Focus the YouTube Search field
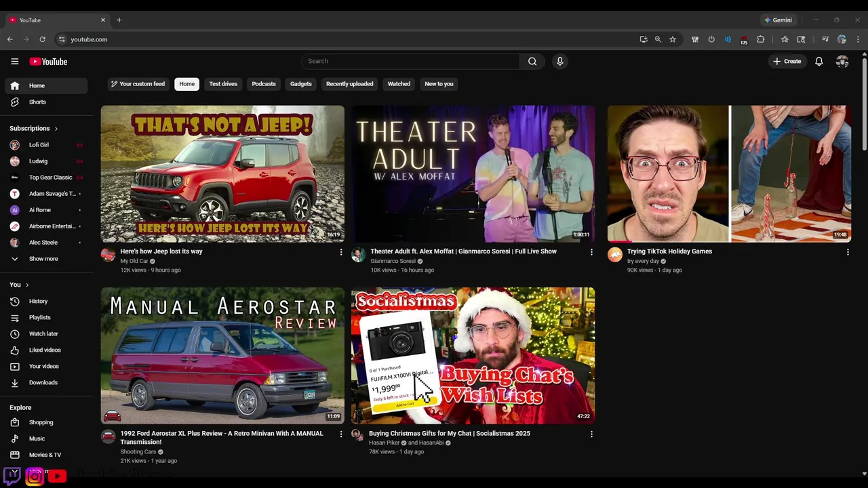Viewport: 868px width, 488px height. [410, 61]
